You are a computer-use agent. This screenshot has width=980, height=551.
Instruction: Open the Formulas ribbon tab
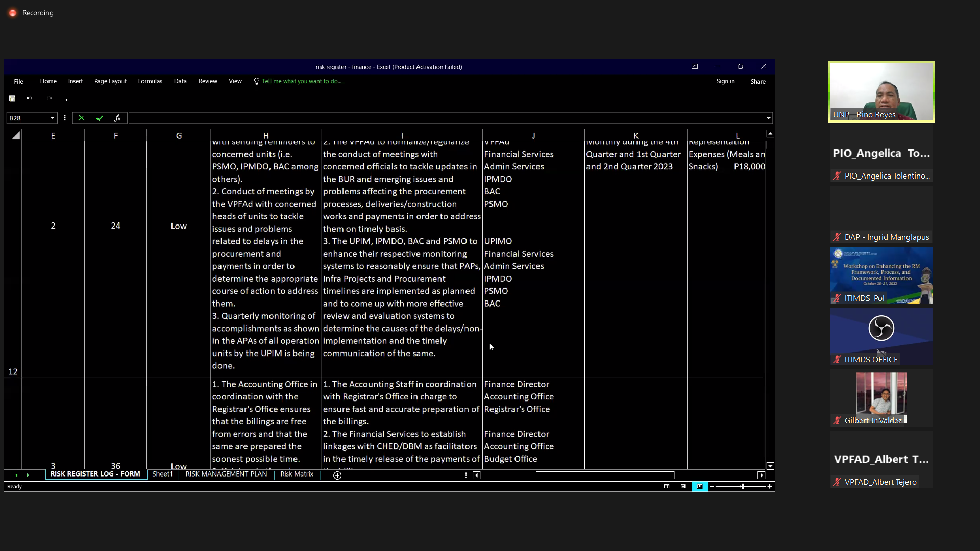click(150, 81)
